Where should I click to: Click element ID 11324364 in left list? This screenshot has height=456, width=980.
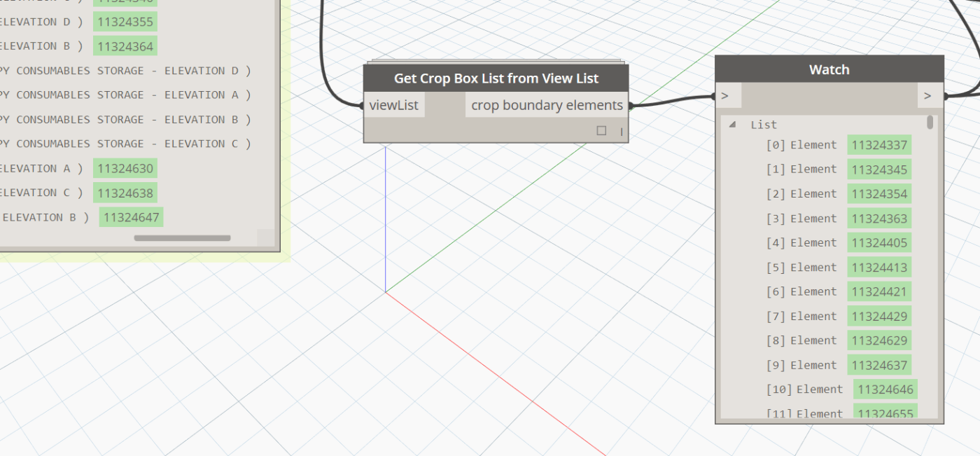125,46
